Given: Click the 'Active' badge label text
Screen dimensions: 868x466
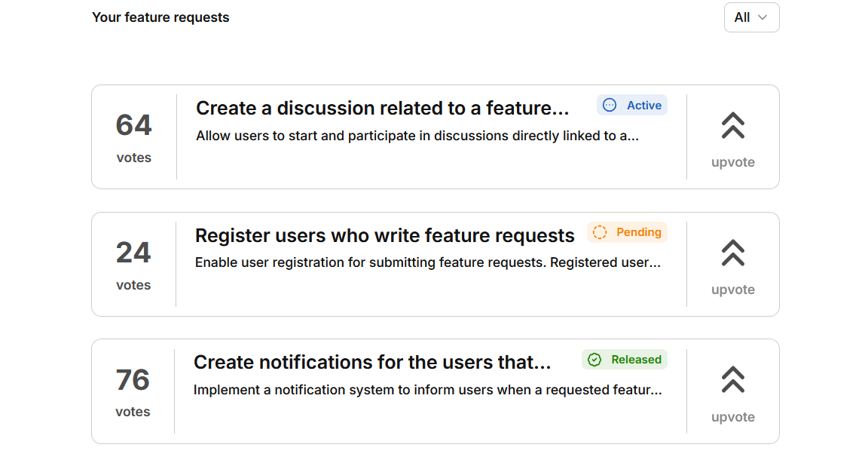Looking at the screenshot, I should [644, 106].
